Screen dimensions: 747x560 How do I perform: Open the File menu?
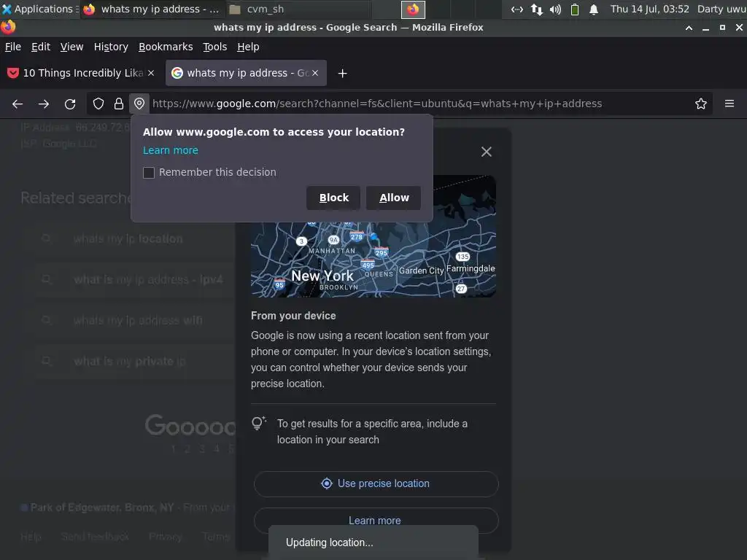click(x=13, y=47)
